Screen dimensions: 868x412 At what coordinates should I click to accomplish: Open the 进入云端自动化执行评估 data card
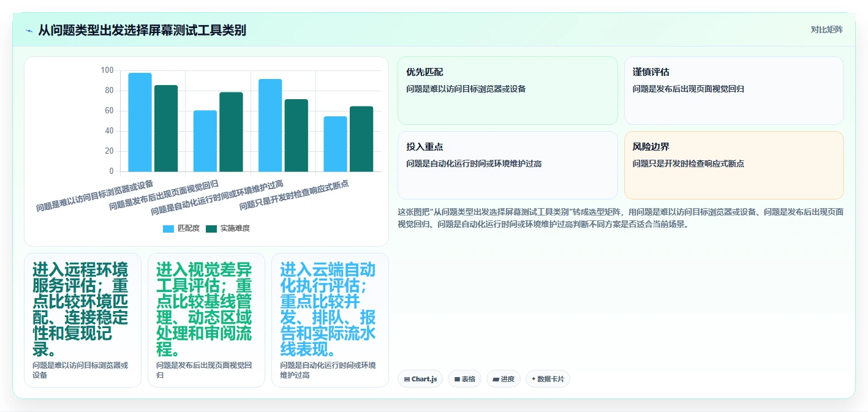pos(330,320)
